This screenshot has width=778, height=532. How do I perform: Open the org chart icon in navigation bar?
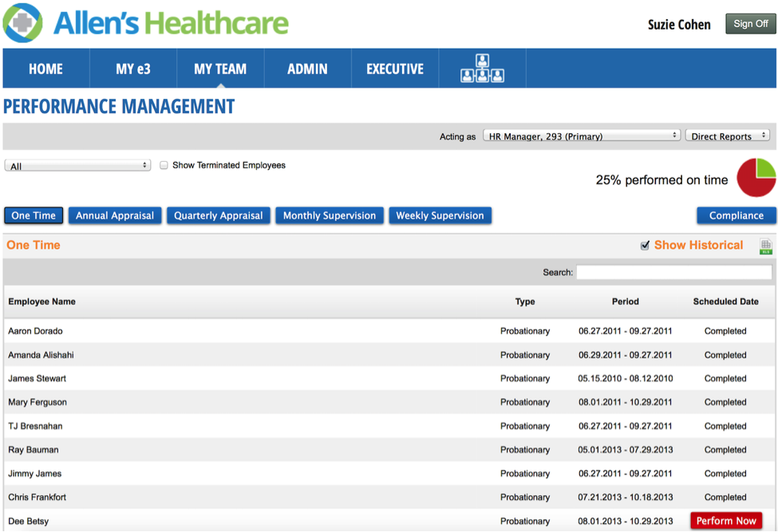[481, 69]
